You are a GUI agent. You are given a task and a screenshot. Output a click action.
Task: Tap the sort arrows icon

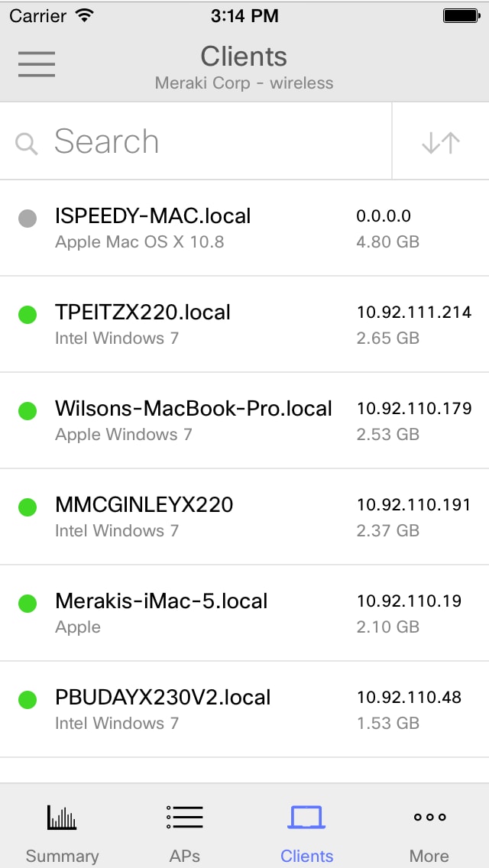point(441,142)
